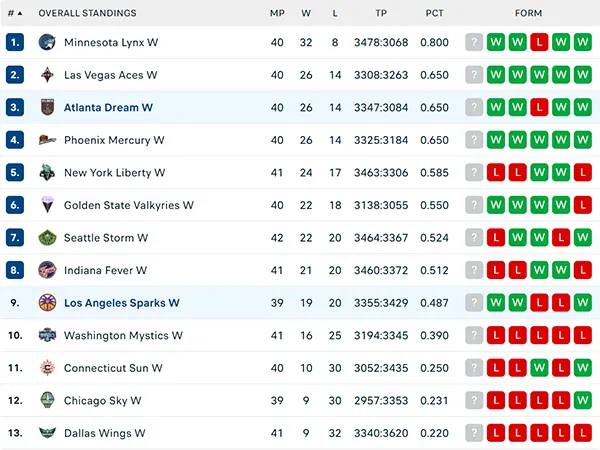This screenshot has height=450, width=600.
Task: Sort the table by L column header
Action: (x=335, y=13)
